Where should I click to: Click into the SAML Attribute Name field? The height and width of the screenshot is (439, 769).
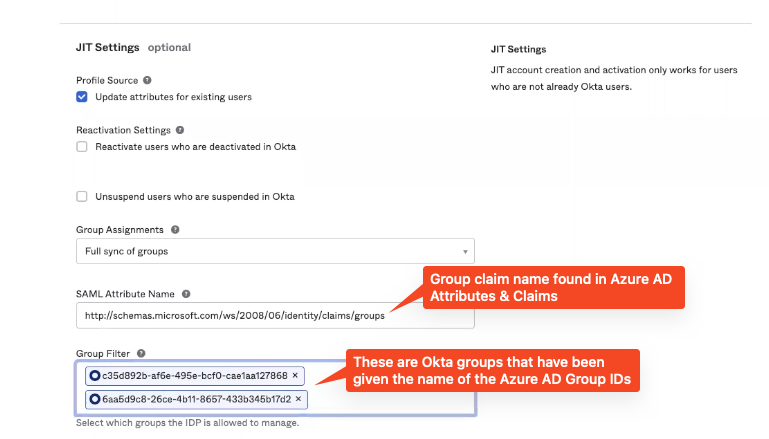[240, 316]
